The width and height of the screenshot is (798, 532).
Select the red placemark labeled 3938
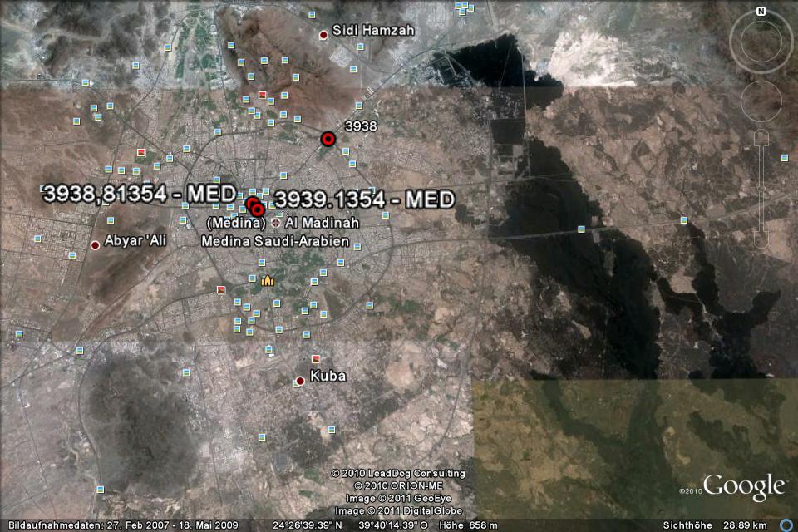pyautogui.click(x=328, y=139)
